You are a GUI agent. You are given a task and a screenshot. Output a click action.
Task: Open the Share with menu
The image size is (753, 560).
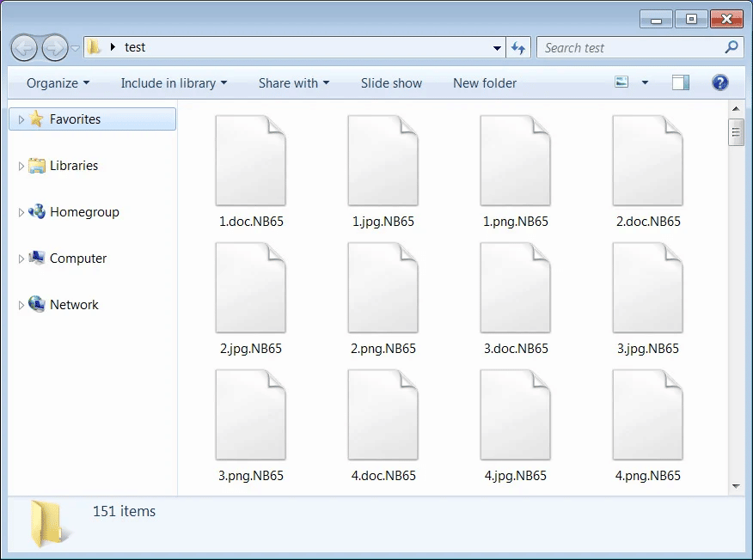point(294,83)
